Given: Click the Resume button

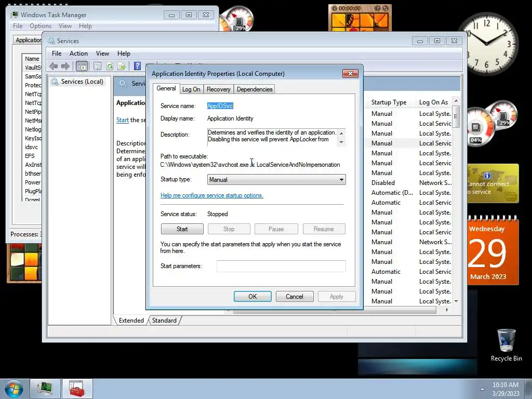Looking at the screenshot, I should (x=324, y=229).
